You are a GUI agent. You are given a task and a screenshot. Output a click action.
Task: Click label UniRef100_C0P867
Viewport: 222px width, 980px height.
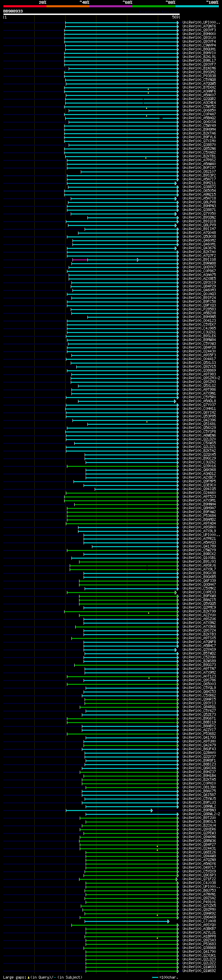199,271
